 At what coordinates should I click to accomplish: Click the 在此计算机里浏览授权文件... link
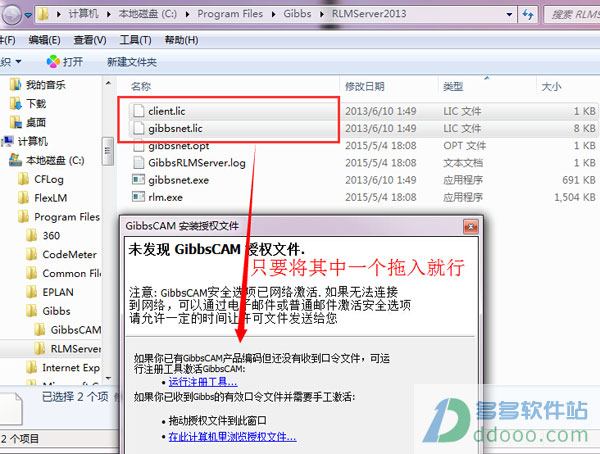[x=232, y=436]
